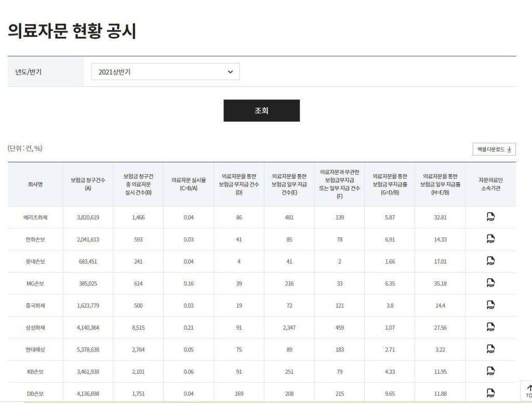The width and height of the screenshot is (532, 403).
Task: Select the value 5,378,638 in 현대해상 row
Action: tap(88, 349)
